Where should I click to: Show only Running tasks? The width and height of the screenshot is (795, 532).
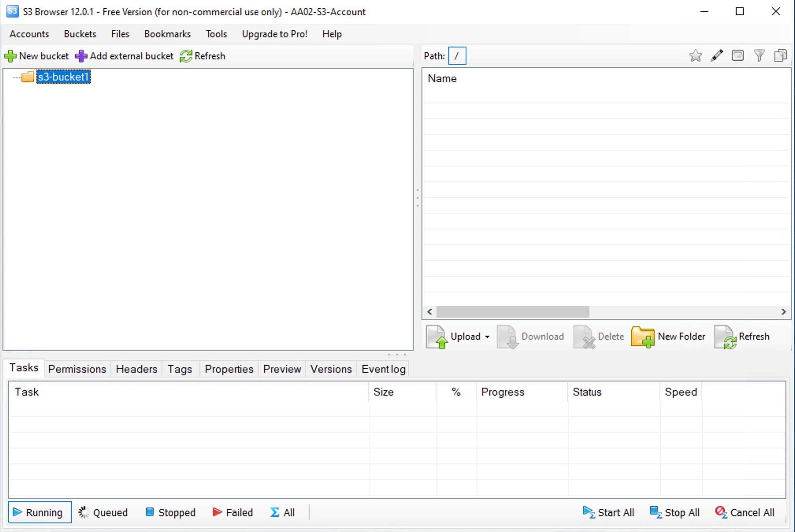click(39, 512)
